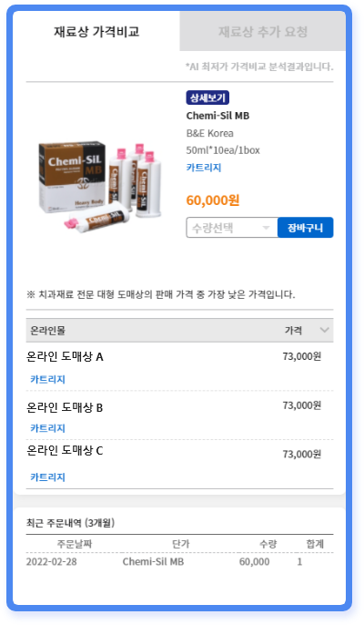Open the 재료상 추가 요청 tab
Screen dimensions: 364x625
tap(262, 31)
